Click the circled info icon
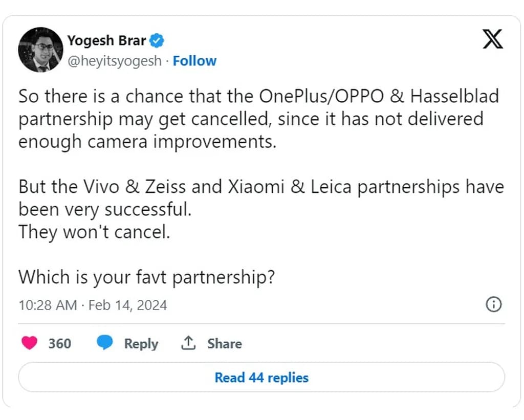Viewport: 524px width, 420px height. (493, 305)
